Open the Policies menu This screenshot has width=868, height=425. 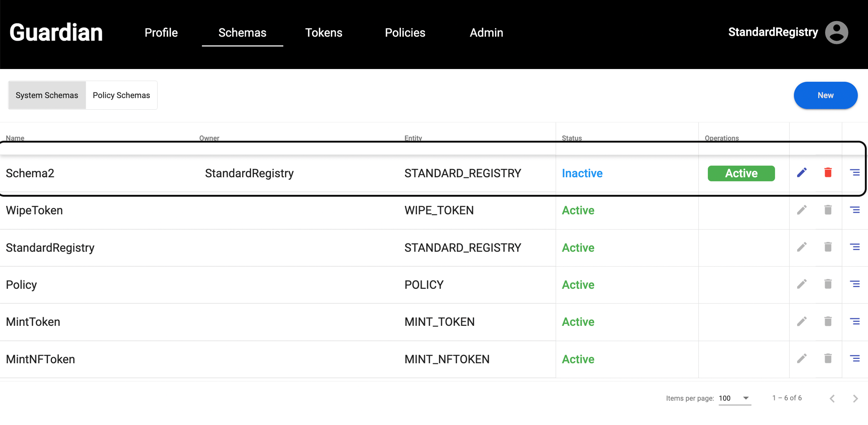pos(405,33)
